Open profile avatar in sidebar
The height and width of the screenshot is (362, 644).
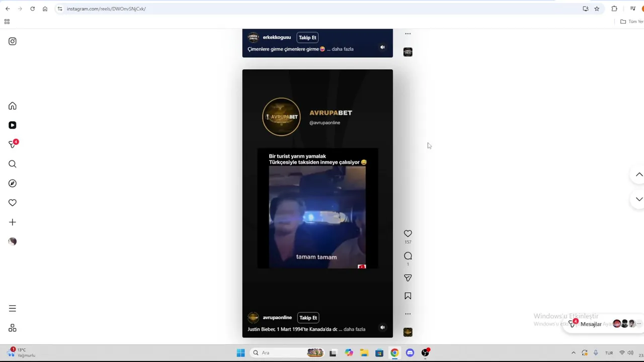13,241
